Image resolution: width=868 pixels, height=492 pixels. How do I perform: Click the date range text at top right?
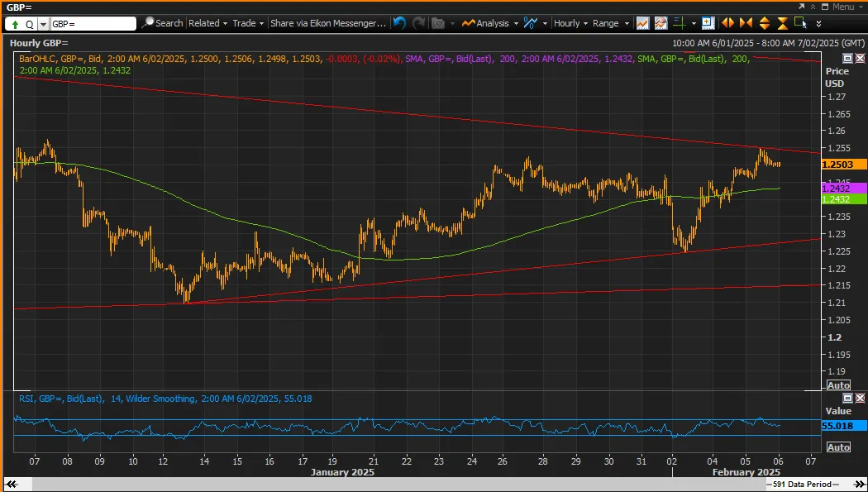(768, 43)
